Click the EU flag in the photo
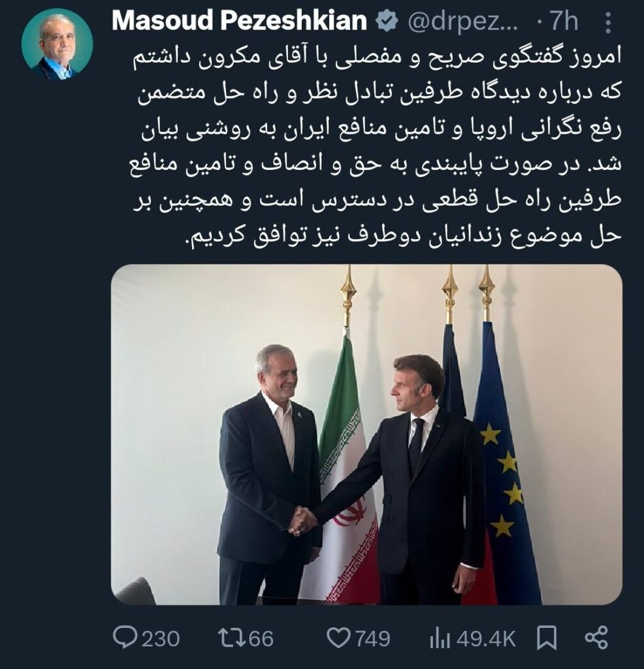Viewport: 644px width, 669px height. point(506,470)
